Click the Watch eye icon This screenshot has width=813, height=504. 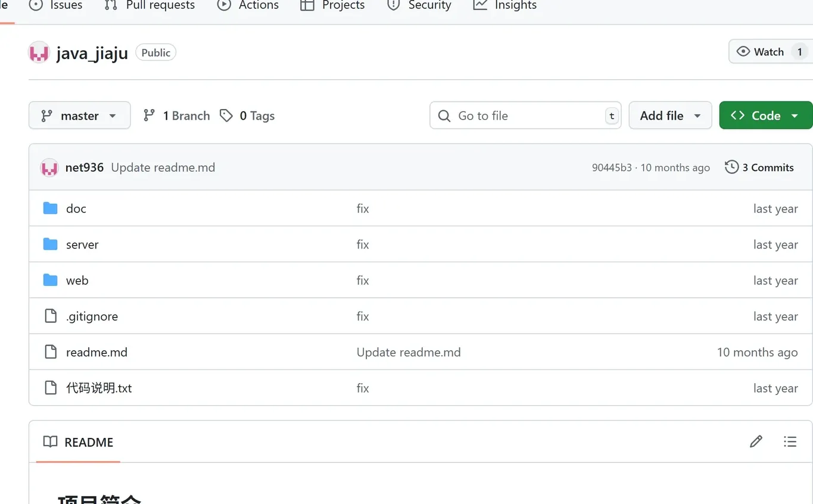743,51
